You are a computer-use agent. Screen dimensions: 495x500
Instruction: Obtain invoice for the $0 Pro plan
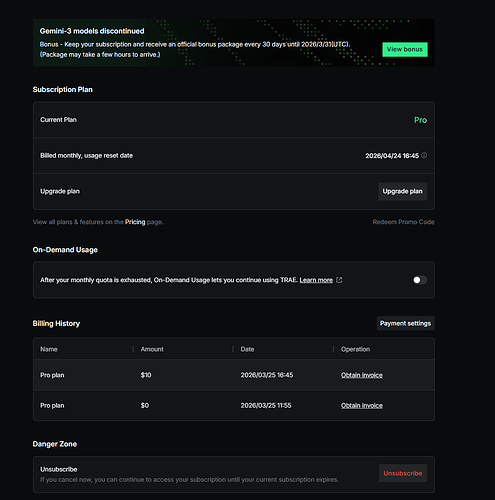[x=362, y=406]
